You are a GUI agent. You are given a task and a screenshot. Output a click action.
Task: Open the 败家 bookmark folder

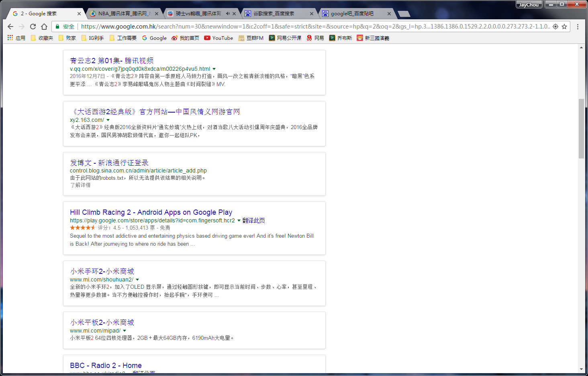click(x=67, y=38)
